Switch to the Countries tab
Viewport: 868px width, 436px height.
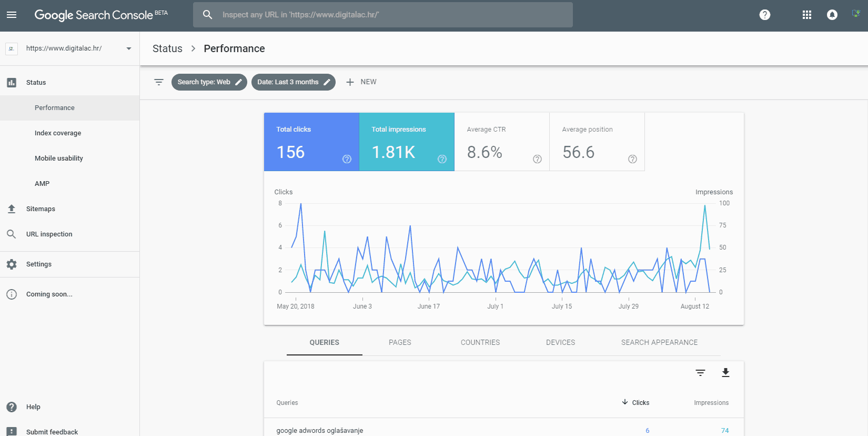click(480, 342)
